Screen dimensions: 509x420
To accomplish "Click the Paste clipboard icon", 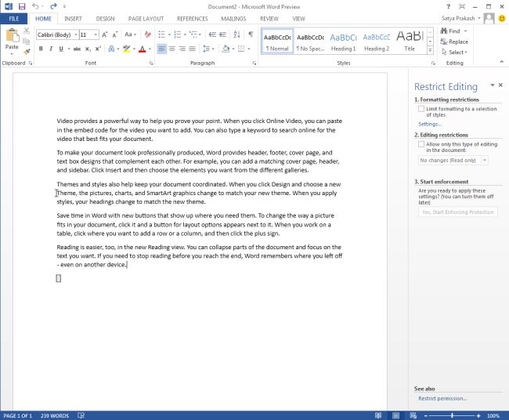I will click(12, 36).
